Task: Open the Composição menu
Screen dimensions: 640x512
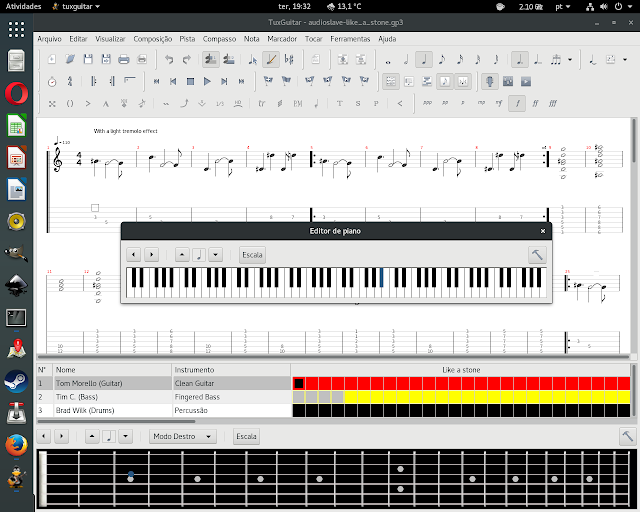Action: click(153, 39)
